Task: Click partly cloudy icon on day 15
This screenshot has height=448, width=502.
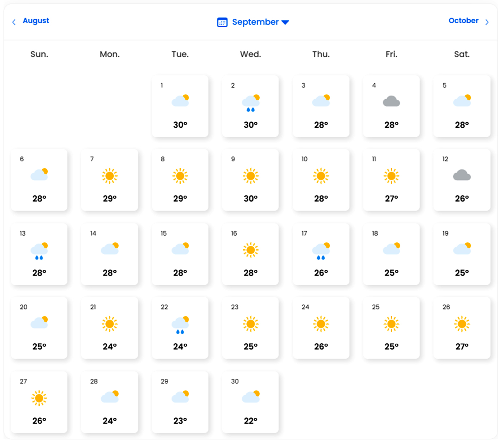Action: click(180, 249)
